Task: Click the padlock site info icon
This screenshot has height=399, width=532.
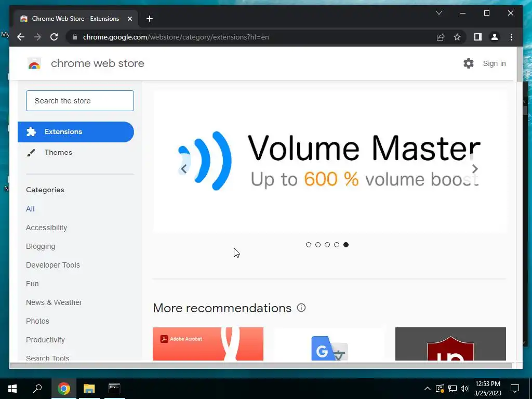Action: (x=75, y=37)
